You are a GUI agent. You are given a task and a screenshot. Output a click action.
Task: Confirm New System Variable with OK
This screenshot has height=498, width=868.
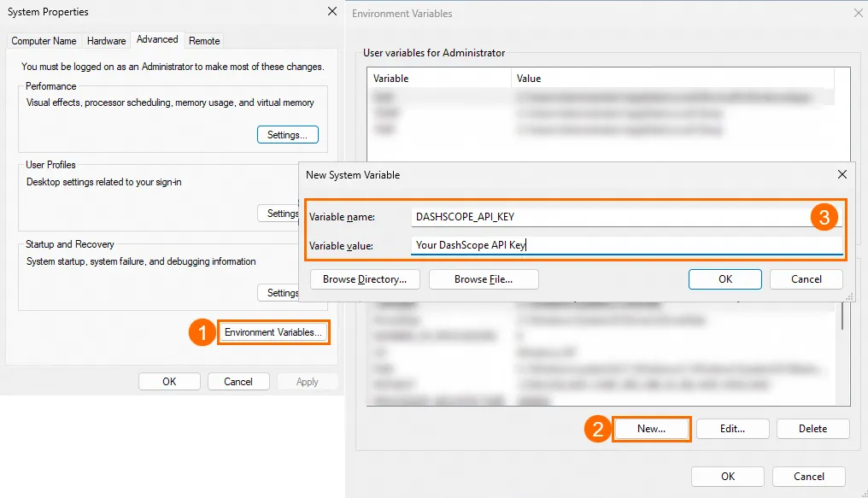click(724, 279)
